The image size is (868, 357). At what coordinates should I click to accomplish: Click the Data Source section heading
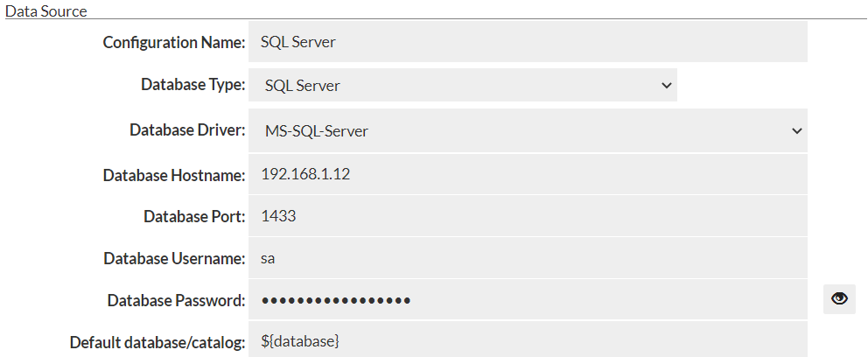(46, 10)
